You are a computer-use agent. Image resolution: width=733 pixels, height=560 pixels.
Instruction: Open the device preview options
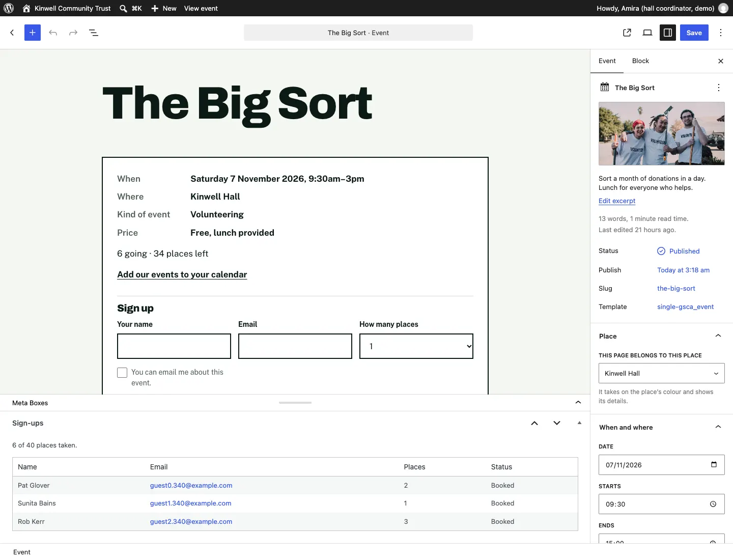pos(647,33)
